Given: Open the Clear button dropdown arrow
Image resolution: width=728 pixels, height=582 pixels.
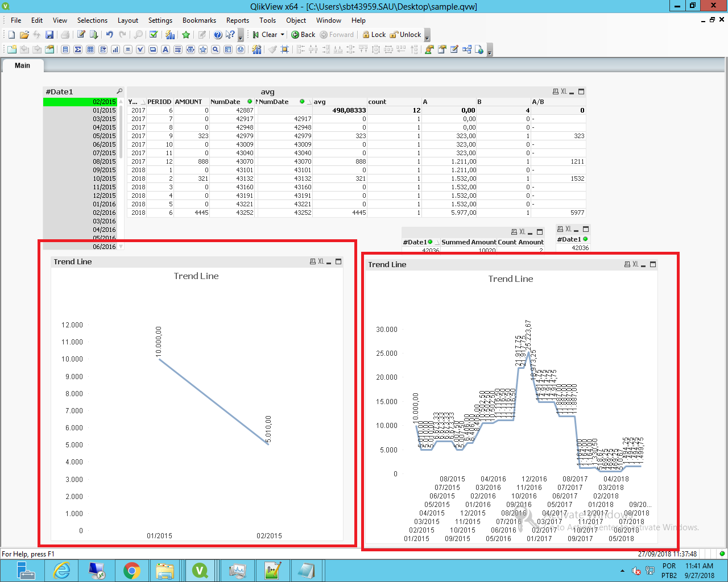Looking at the screenshot, I should coord(282,35).
